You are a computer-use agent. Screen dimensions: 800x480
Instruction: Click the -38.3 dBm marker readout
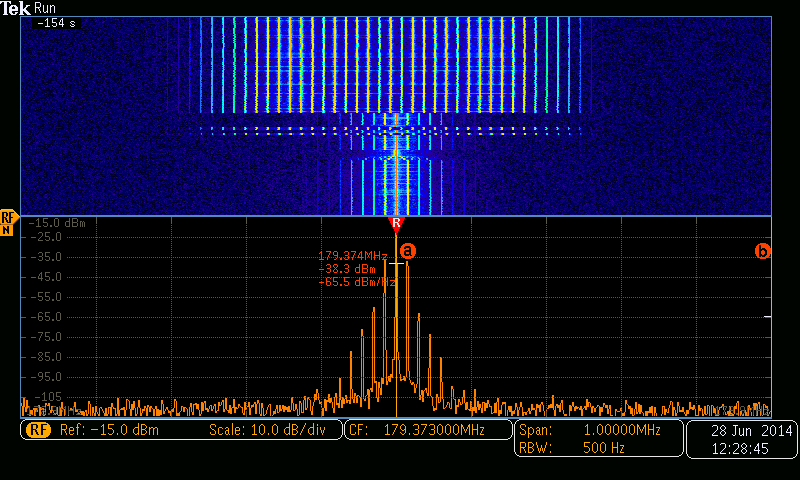tap(347, 269)
